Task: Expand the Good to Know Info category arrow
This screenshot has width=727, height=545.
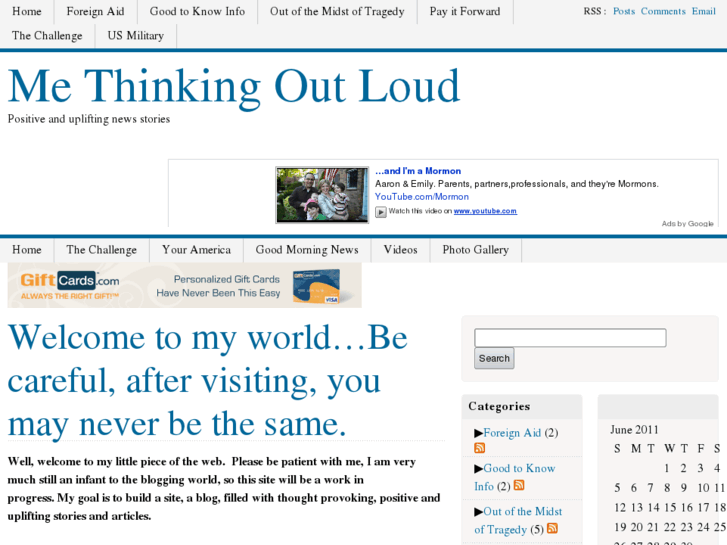Action: (478, 469)
